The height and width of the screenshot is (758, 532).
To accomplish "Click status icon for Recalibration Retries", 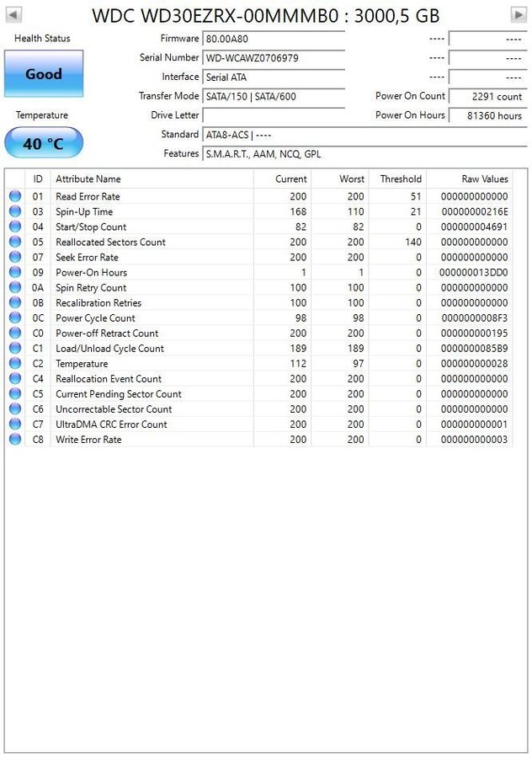I will (15, 302).
